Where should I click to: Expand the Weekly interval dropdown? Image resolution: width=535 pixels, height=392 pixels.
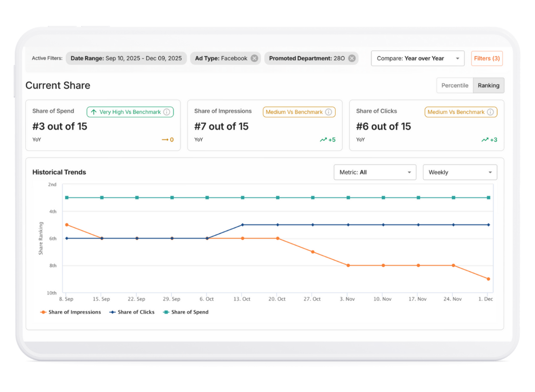[460, 172]
